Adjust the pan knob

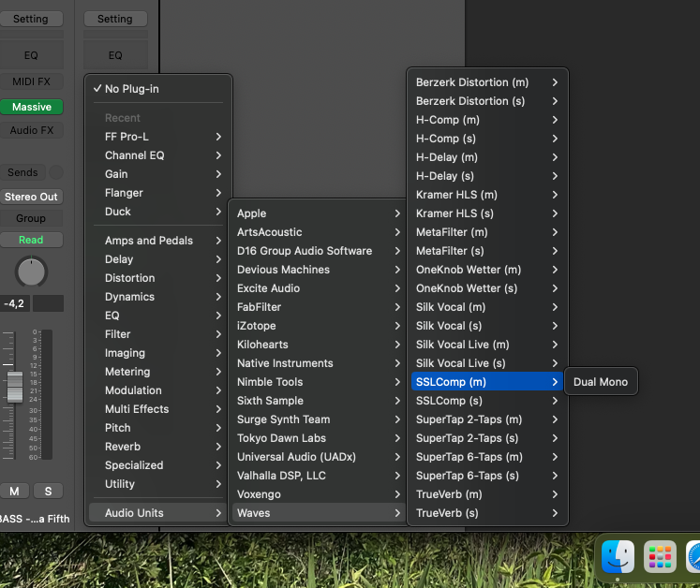(31, 272)
